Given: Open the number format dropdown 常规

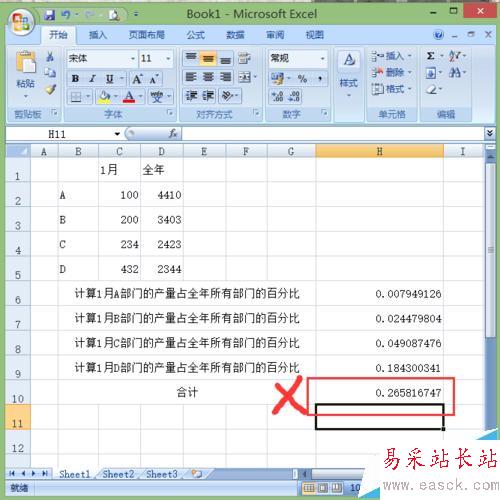Looking at the screenshot, I should pos(322,59).
